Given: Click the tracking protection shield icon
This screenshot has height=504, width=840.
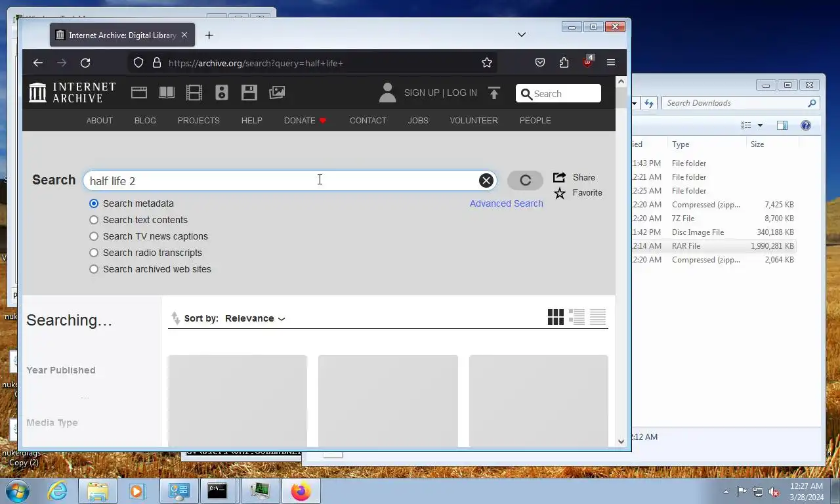Looking at the screenshot, I should [x=138, y=63].
